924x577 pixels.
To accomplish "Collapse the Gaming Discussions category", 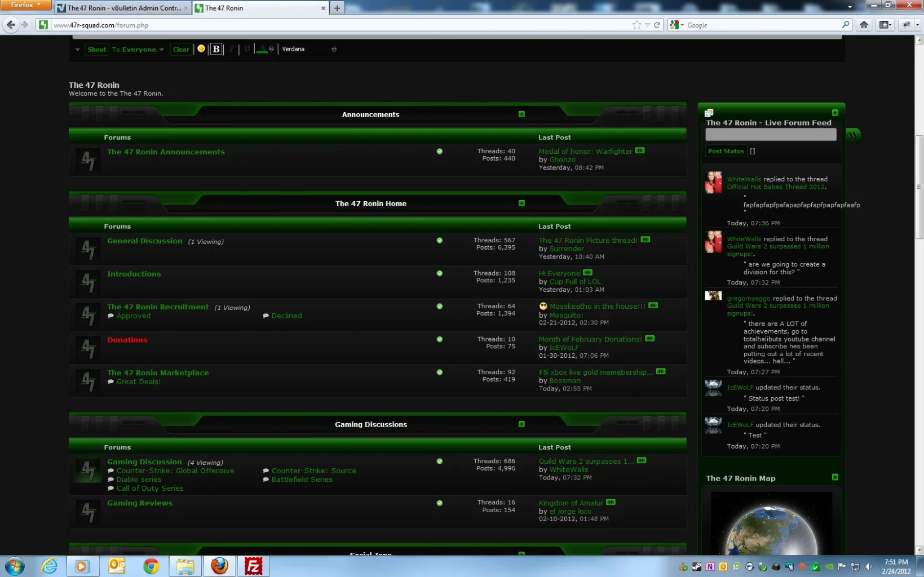I will click(521, 424).
